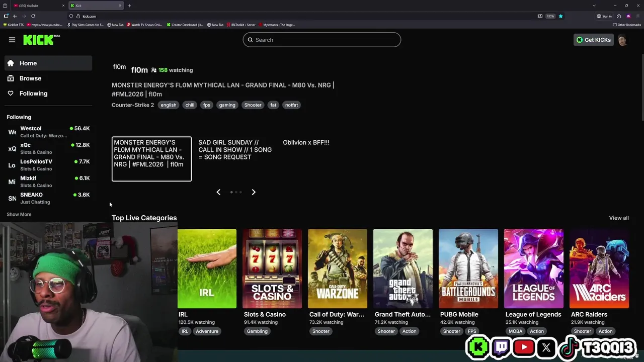Open the Call of Duty Warzone thumbnail
The width and height of the screenshot is (644, 362).
[x=338, y=268]
